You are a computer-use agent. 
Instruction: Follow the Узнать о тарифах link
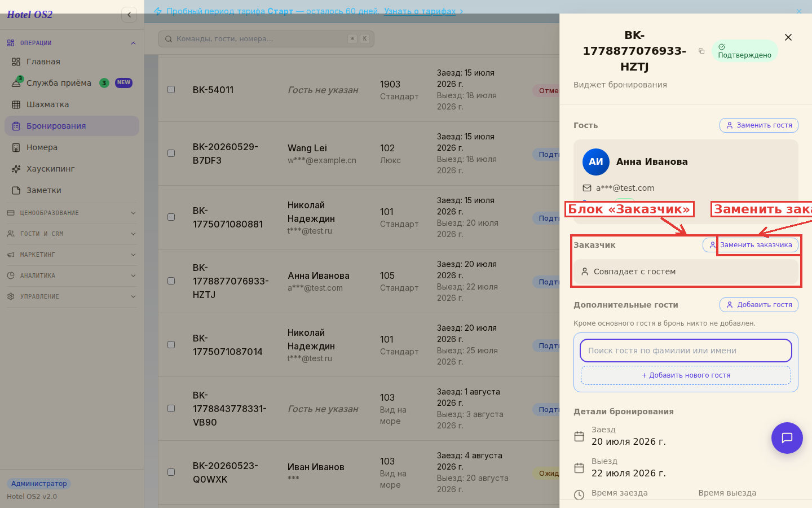[x=420, y=11]
